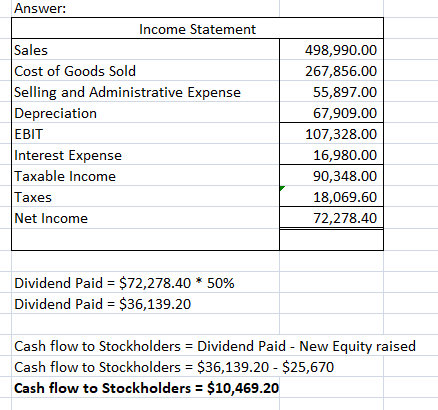Select the Income Statement header cell
This screenshot has height=410, width=438.
[197, 29]
